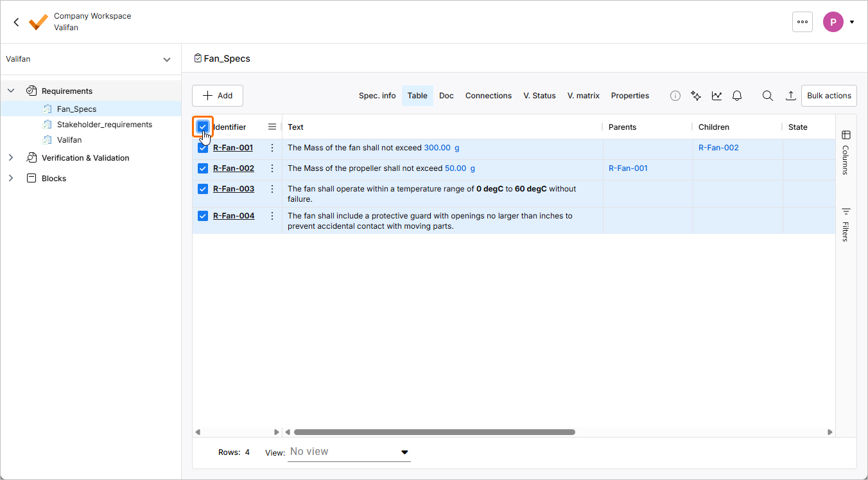Screen dimensions: 868x480
Task: Click the R-Fan-003 temperature range text cell
Action: [442, 194]
